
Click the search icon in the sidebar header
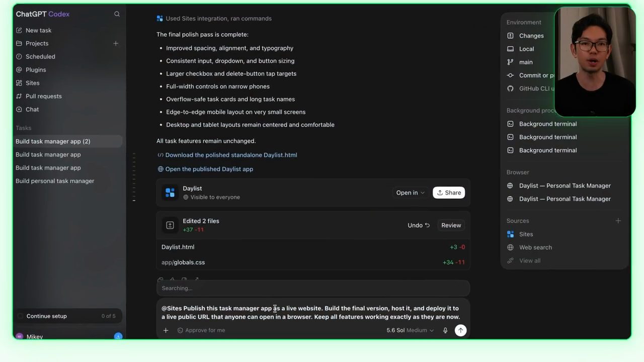tap(117, 14)
